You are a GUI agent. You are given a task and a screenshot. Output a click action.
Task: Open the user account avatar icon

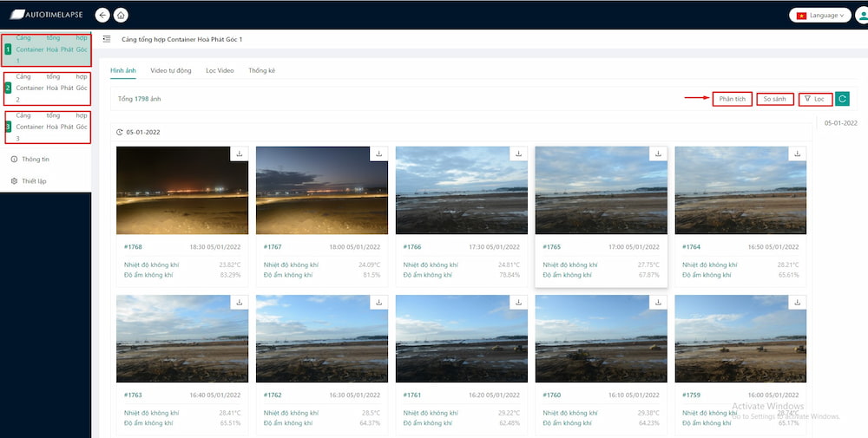click(x=863, y=16)
